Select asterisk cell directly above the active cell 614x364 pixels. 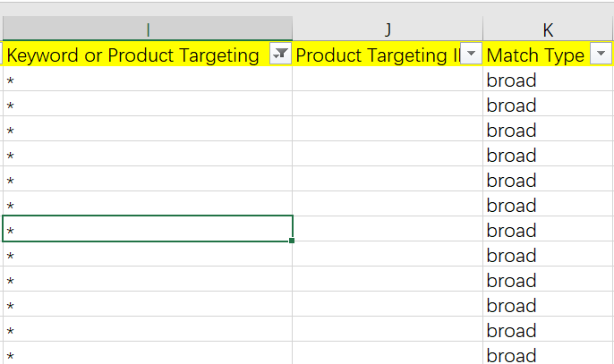(147, 205)
